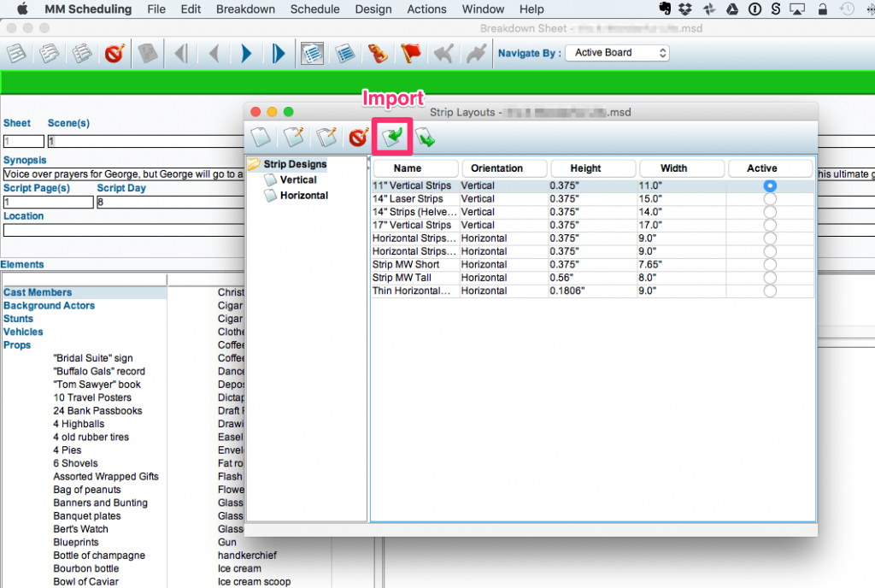This screenshot has width=875, height=588.
Task: Select the Vehicles element category
Action: point(23,332)
